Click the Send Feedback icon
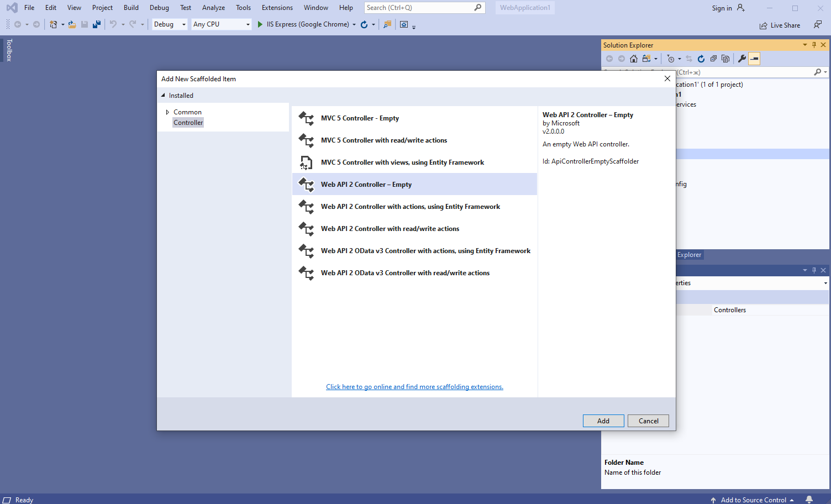This screenshot has width=831, height=504. (818, 25)
